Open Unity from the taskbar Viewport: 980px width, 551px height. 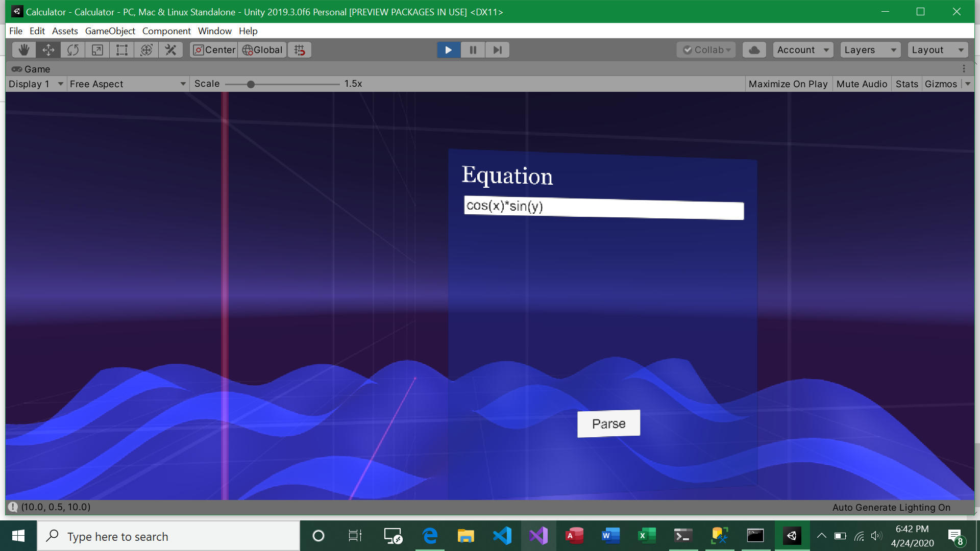coord(792,536)
